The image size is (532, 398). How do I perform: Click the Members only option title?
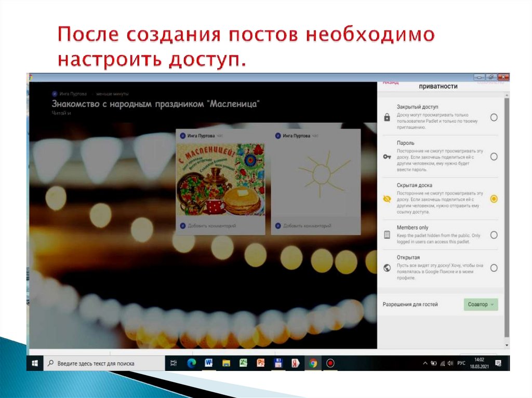(412, 227)
